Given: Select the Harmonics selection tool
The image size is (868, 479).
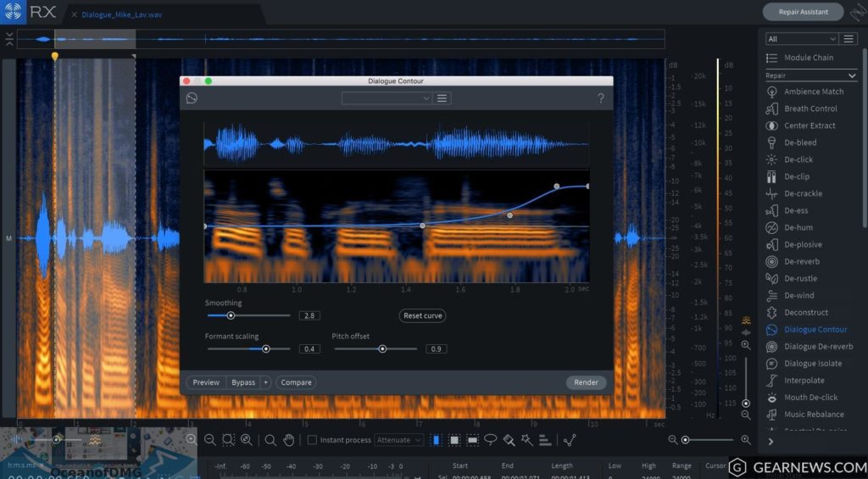Looking at the screenshot, I should pos(545,440).
